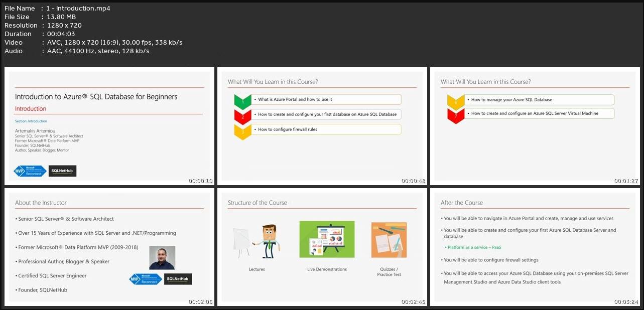Click the timestamp 00:00:10
Image resolution: width=644 pixels, height=310 pixels.
201,181
